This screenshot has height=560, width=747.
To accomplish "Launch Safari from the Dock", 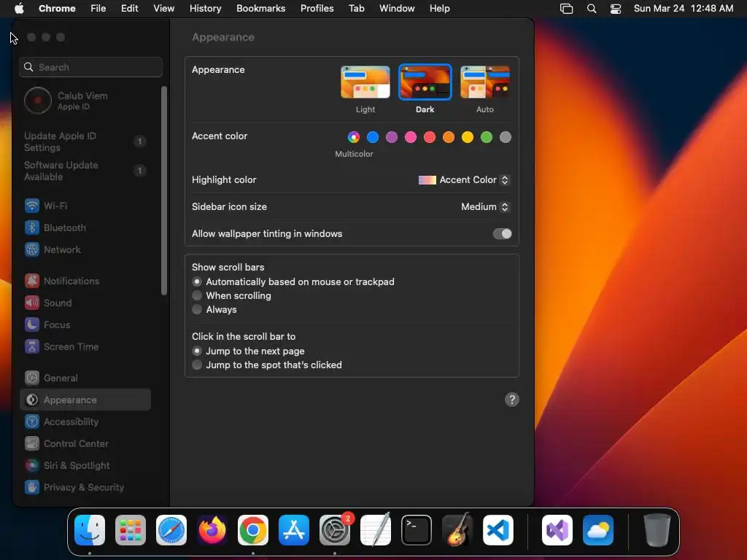I will click(171, 530).
